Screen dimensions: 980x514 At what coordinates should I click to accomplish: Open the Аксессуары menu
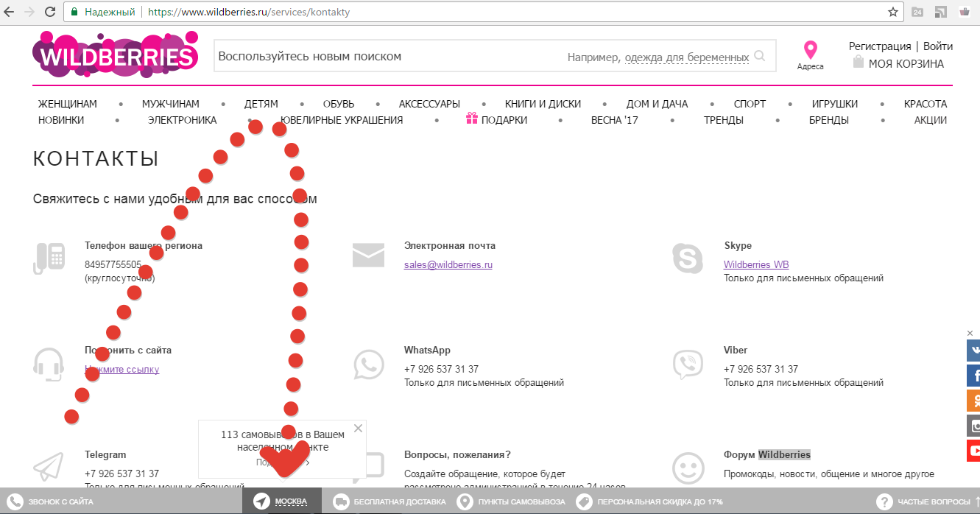pyautogui.click(x=429, y=104)
